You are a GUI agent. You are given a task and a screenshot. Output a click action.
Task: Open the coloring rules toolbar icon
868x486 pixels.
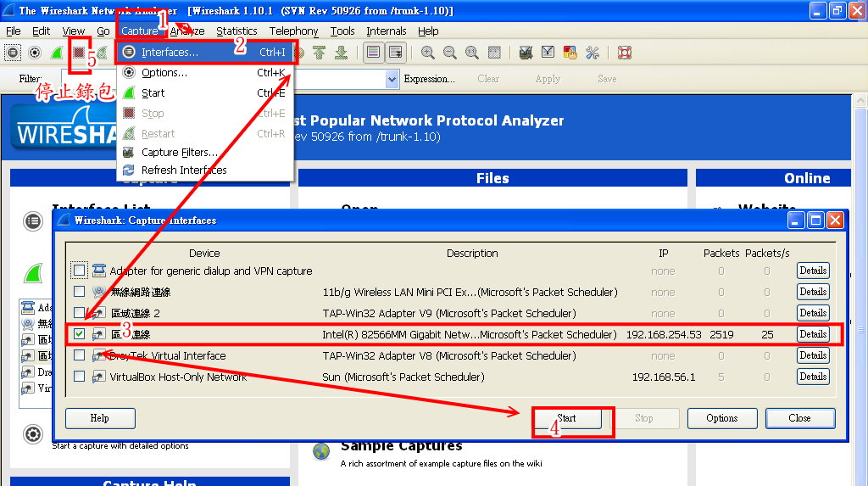pos(570,53)
